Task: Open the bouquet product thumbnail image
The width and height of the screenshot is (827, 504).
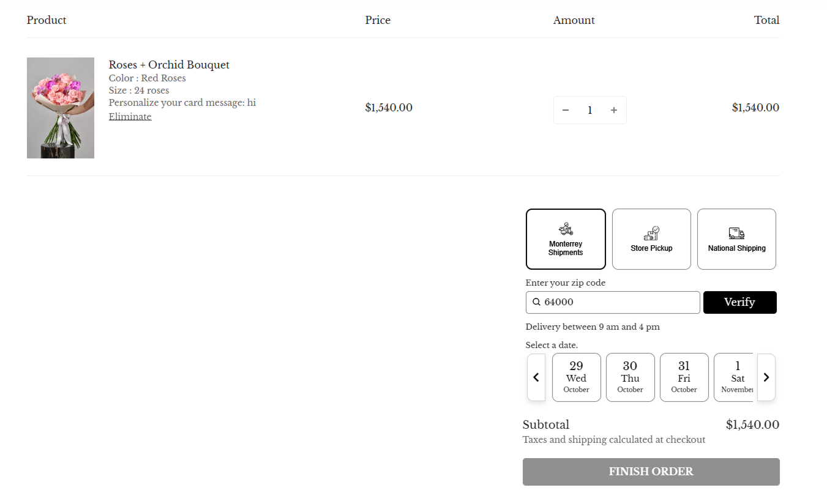Action: pos(61,108)
